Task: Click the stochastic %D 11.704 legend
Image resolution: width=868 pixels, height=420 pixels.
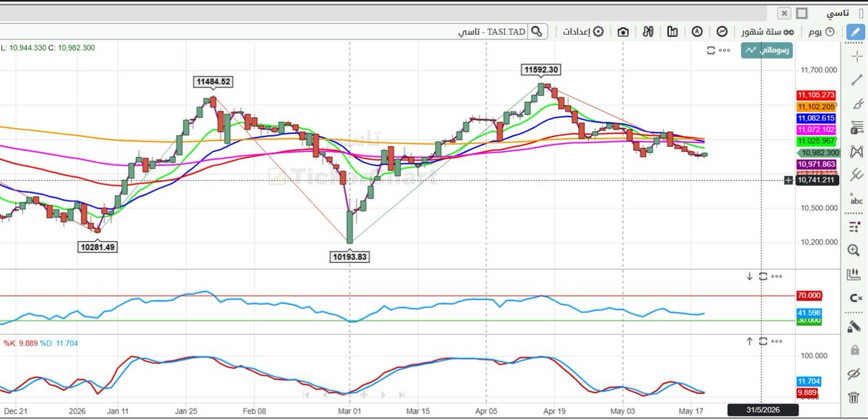Action: (x=57, y=343)
